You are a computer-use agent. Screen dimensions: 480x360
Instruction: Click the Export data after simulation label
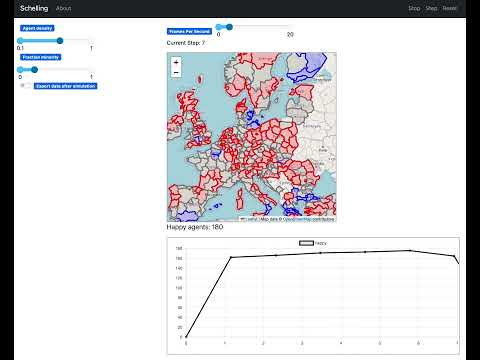(x=66, y=86)
